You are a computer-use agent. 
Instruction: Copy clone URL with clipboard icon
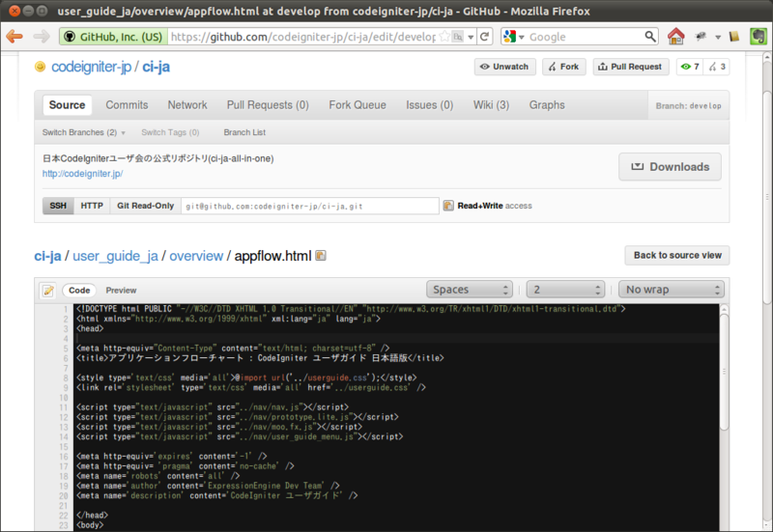click(448, 206)
